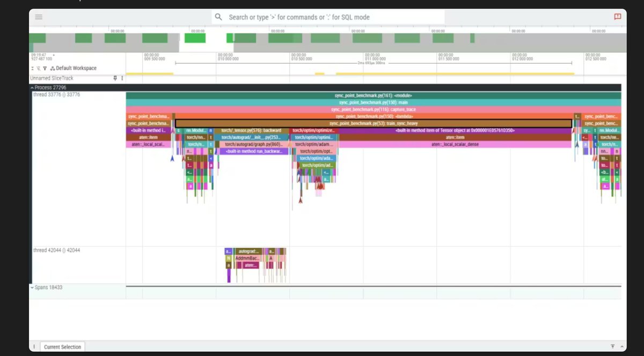Viewport: 644px width, 356px height.
Task: Expand the Spans 18433 group
Action: (x=32, y=287)
